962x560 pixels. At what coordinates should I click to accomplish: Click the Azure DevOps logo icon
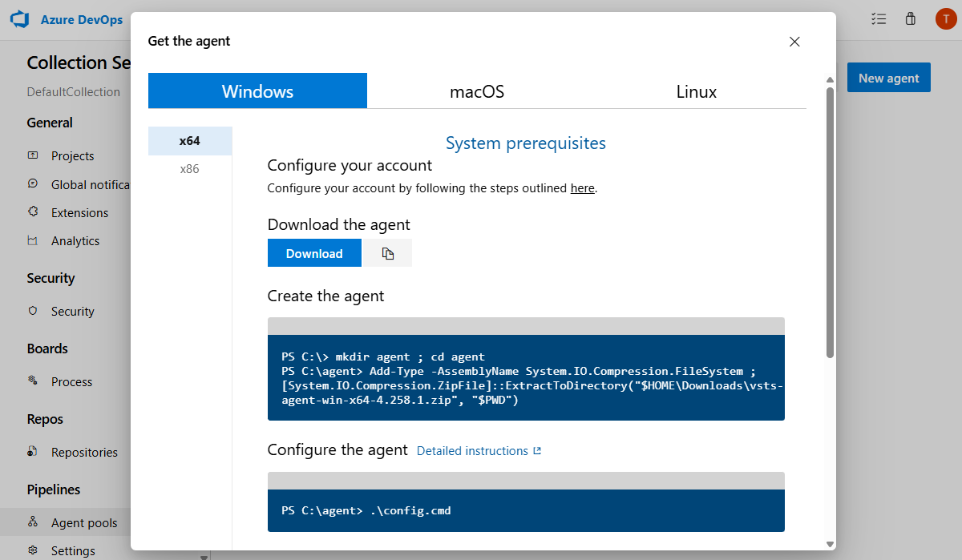click(x=19, y=19)
